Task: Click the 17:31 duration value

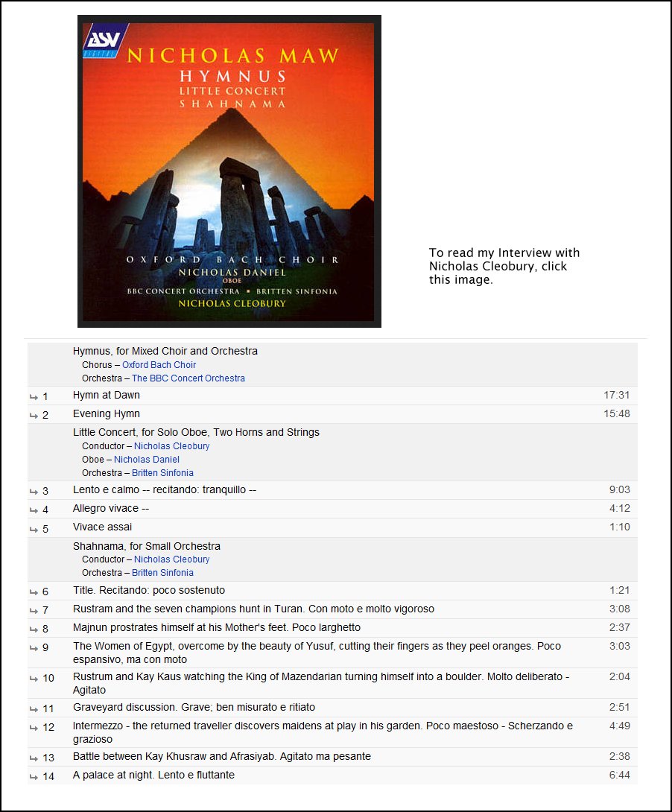Action: coord(617,395)
